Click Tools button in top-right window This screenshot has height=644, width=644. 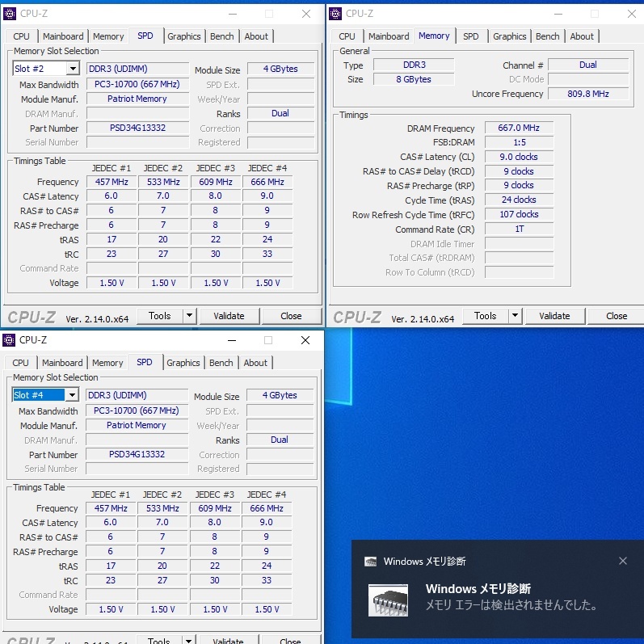pos(486,316)
